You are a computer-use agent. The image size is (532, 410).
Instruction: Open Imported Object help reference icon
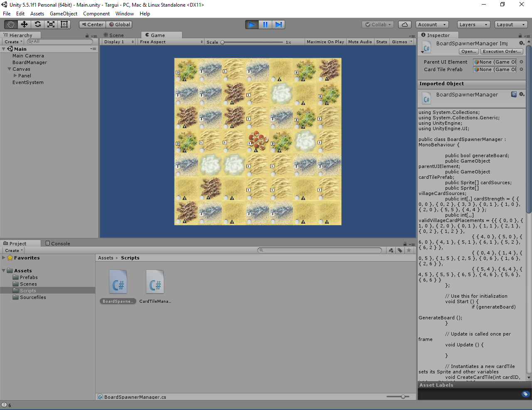tap(514, 94)
